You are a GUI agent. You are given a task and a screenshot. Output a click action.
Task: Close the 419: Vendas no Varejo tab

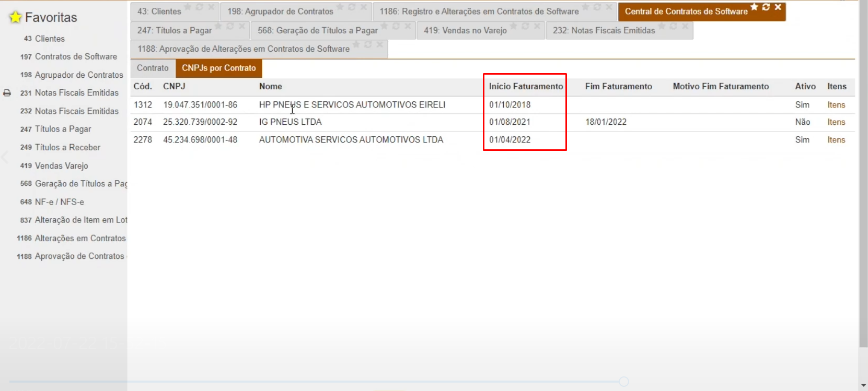[537, 26]
